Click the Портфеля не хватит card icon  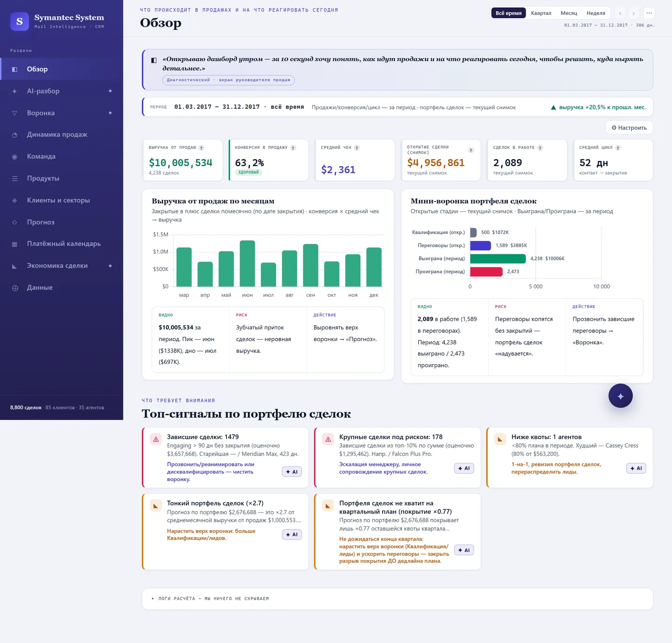tap(328, 505)
